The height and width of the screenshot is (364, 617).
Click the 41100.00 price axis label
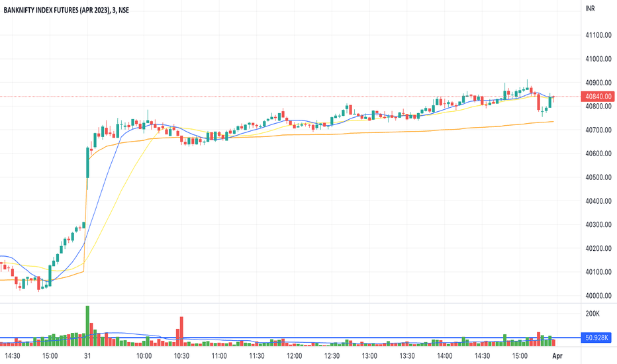(598, 35)
